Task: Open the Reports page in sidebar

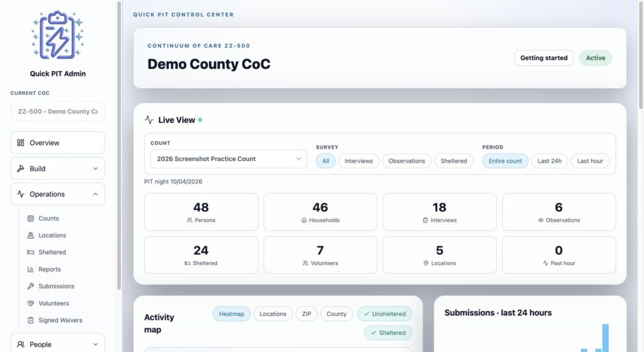Action: pos(49,270)
